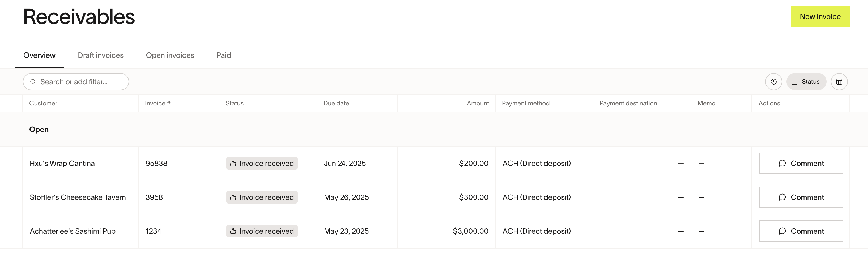Click speech bubble icon for Achatterjee's Sashimi Pub

782,231
